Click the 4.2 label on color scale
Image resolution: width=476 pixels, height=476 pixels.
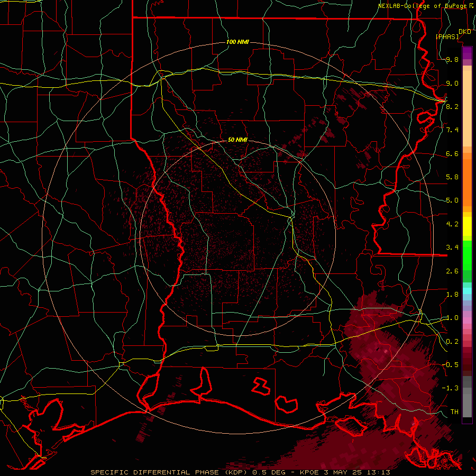pos(452,224)
